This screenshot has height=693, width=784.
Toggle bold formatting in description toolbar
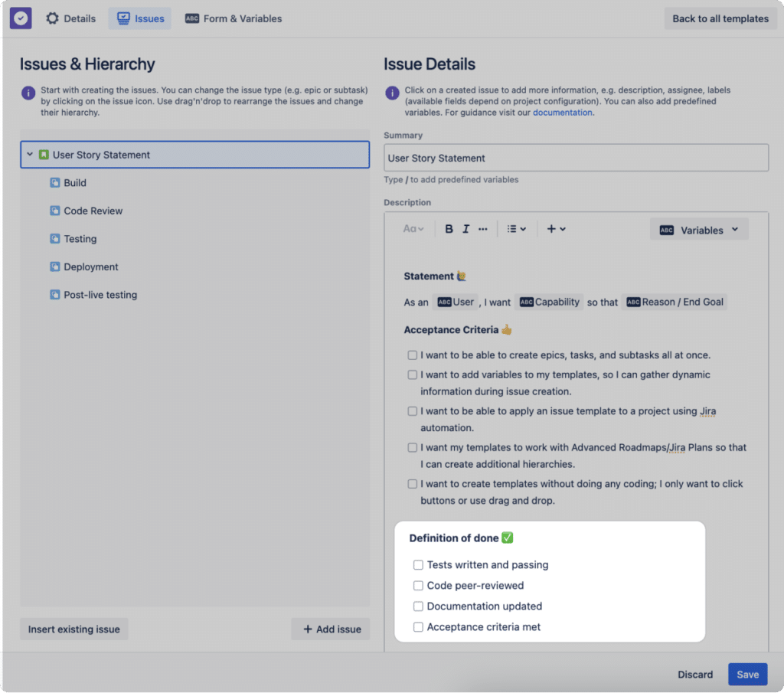coord(449,228)
